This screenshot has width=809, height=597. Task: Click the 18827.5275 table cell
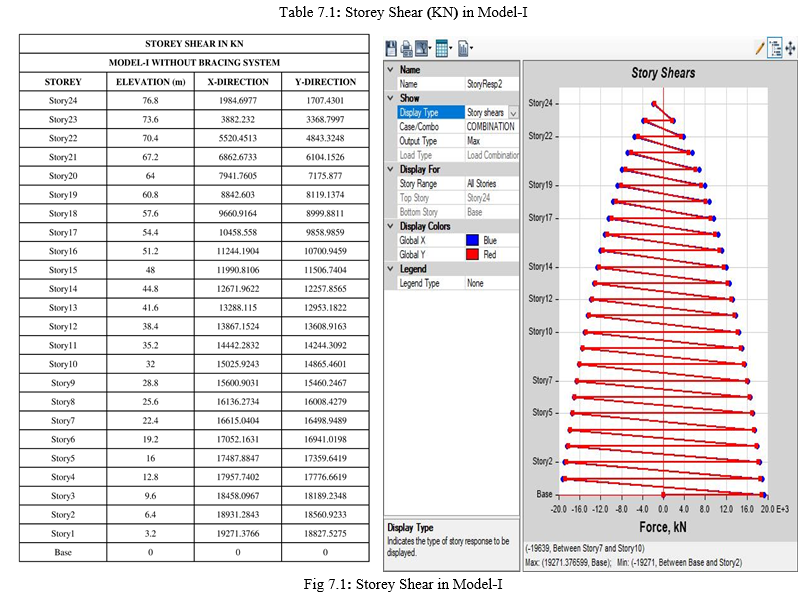(325, 534)
